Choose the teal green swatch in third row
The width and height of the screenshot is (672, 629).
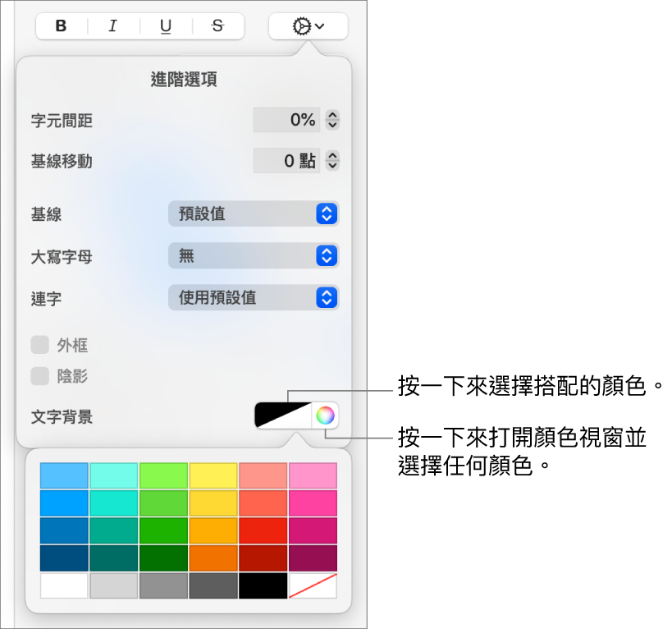tap(114, 530)
